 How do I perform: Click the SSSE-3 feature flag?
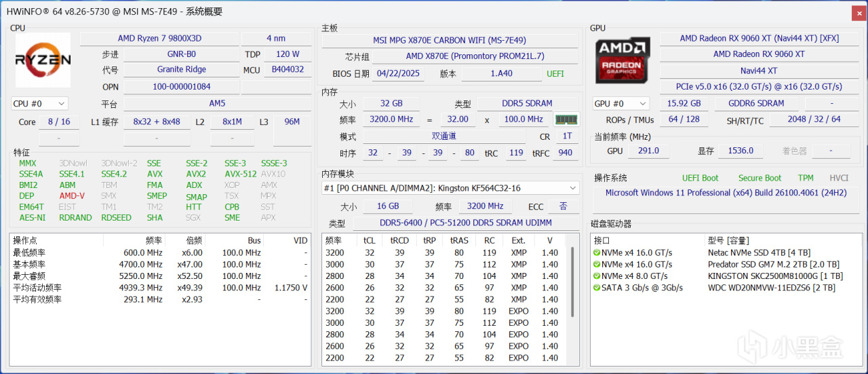[274, 163]
